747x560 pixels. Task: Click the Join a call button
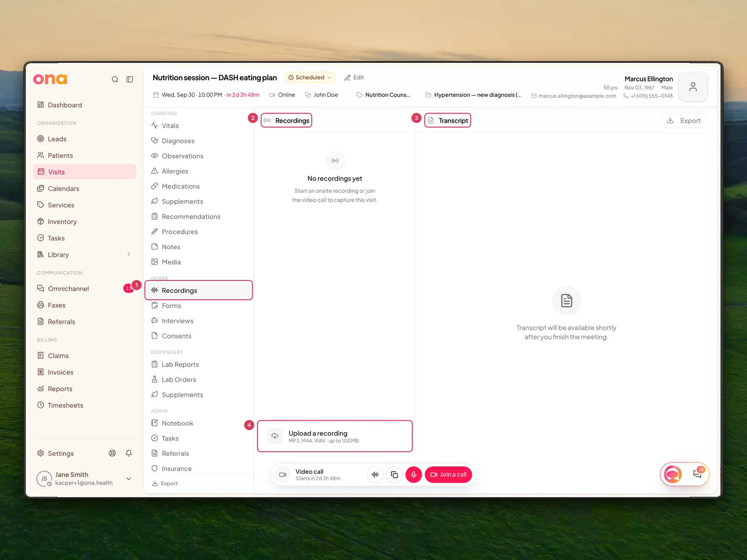coord(448,474)
